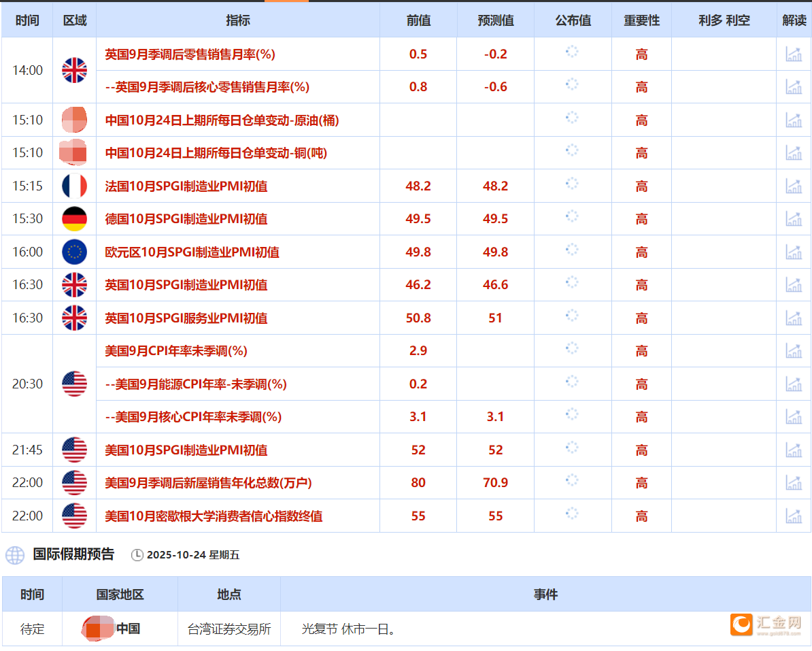The width and height of the screenshot is (812, 651).
Task: Click the China flag on the crude oil warehouse row
Action: point(75,120)
